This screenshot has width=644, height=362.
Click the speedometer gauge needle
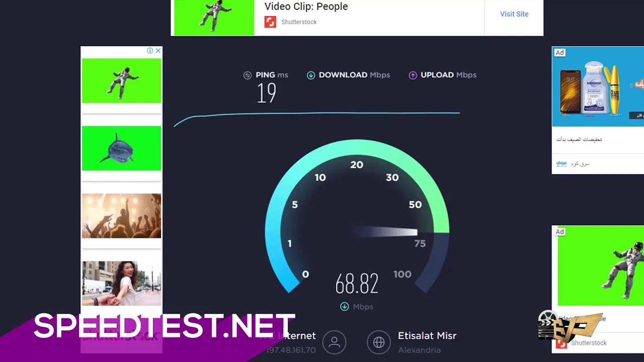pos(384,232)
